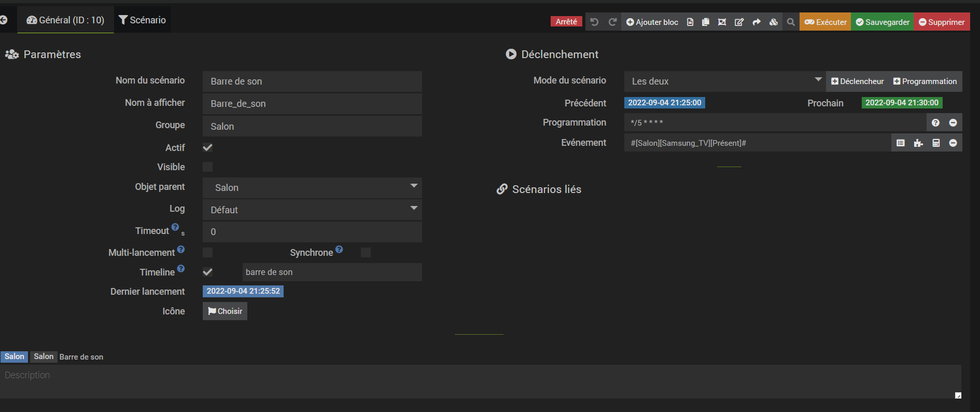Click the blue Salon tag
The height and width of the screenshot is (412, 980).
tap(15, 356)
